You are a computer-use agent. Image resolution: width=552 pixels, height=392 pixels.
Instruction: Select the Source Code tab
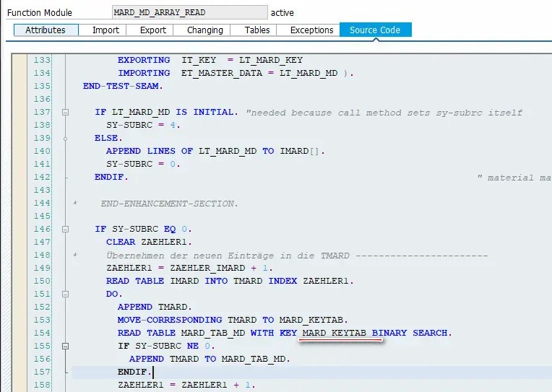tap(375, 30)
